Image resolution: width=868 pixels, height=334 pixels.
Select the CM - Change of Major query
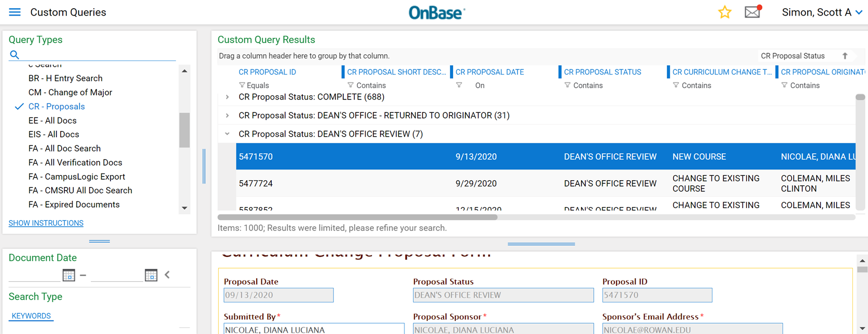pyautogui.click(x=70, y=92)
